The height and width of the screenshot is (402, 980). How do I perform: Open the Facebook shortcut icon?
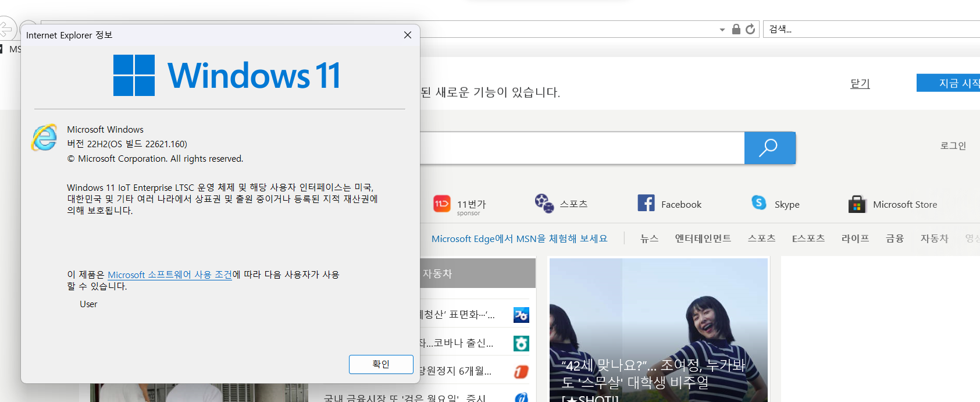point(646,203)
